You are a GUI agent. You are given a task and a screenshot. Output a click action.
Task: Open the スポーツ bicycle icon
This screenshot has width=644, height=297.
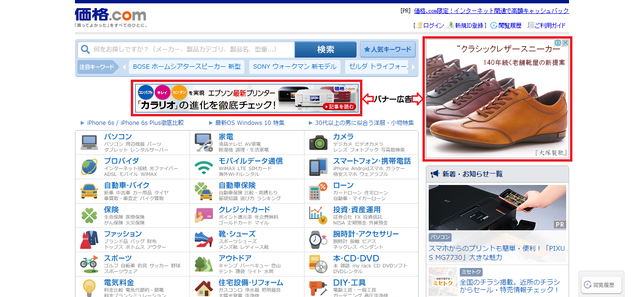coord(89,264)
